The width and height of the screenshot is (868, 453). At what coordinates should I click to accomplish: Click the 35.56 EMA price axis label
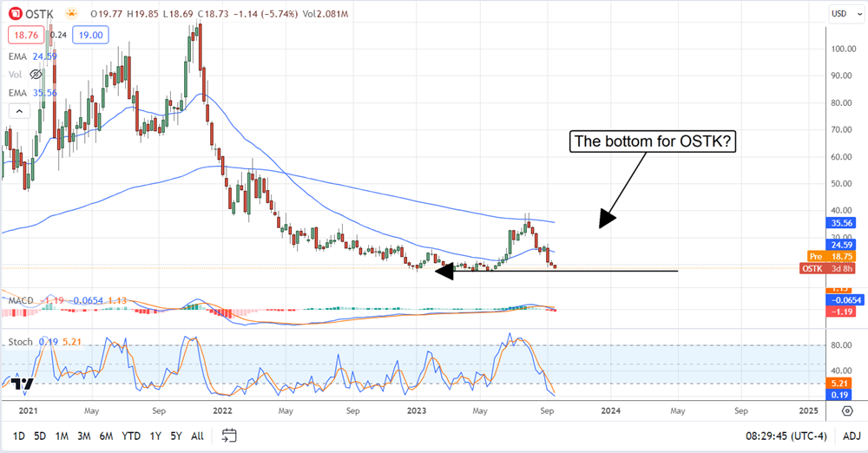pos(841,223)
